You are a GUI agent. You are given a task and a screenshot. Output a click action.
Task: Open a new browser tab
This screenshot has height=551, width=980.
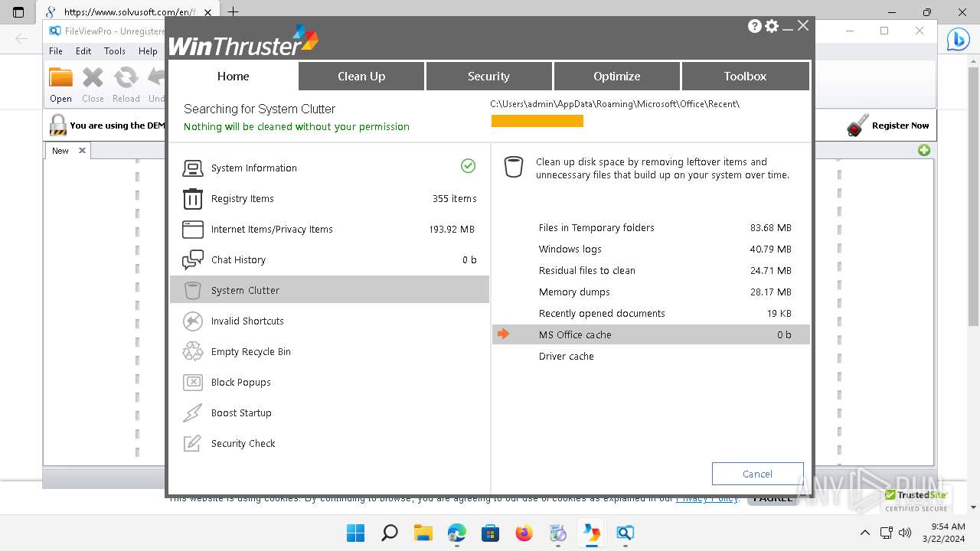[x=234, y=12]
